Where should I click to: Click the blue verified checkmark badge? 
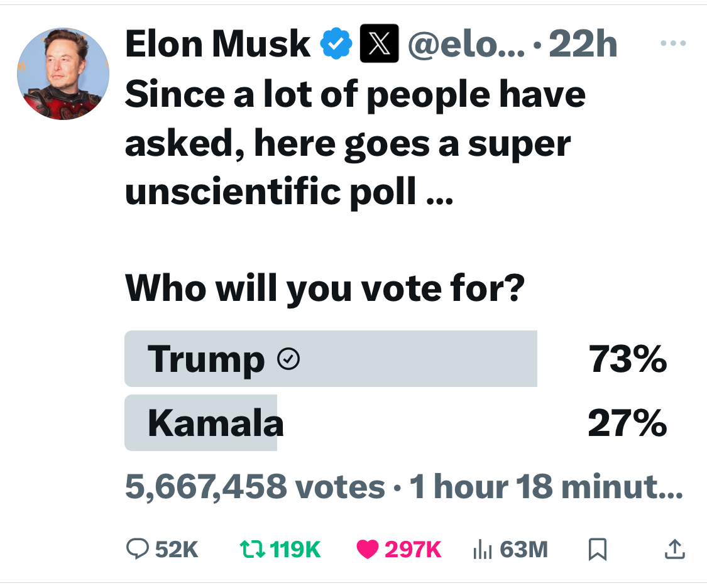(336, 44)
